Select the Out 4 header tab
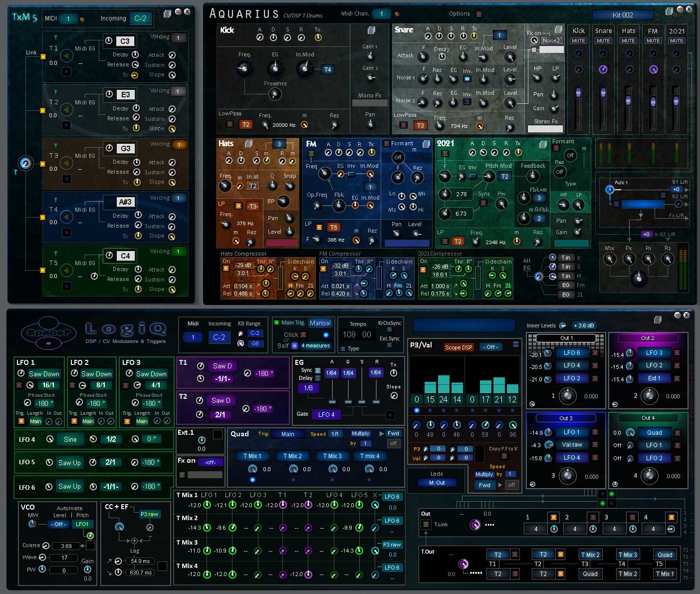Image resolution: width=700 pixels, height=594 pixels. coord(648,418)
